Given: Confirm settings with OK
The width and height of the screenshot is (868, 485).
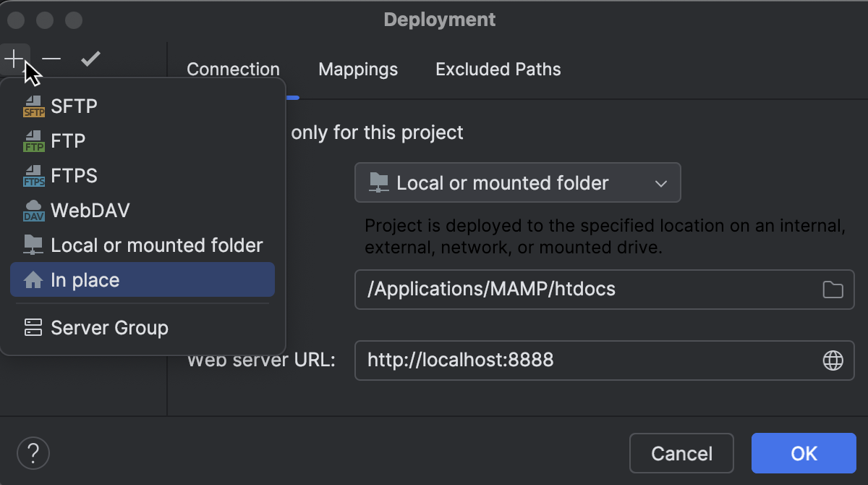Looking at the screenshot, I should tap(803, 453).
